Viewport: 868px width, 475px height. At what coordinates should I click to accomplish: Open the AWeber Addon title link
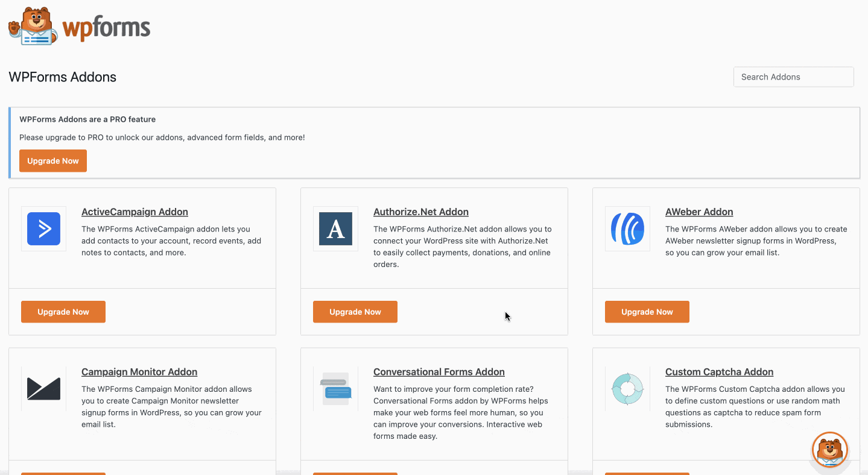(699, 212)
